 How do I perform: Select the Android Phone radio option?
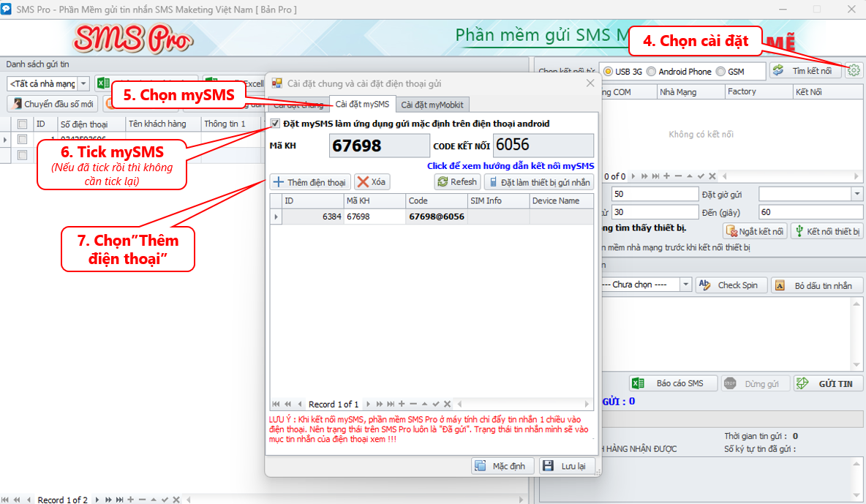click(651, 71)
